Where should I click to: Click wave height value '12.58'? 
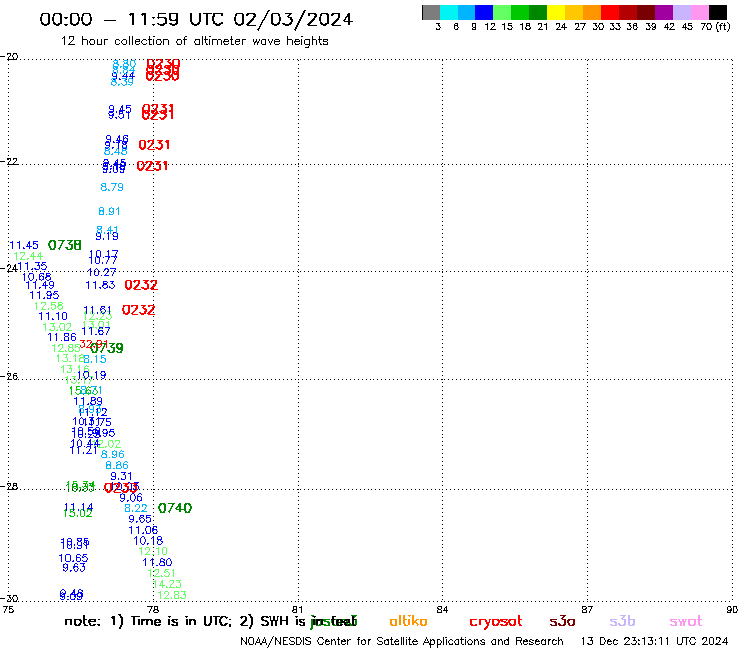pos(49,306)
